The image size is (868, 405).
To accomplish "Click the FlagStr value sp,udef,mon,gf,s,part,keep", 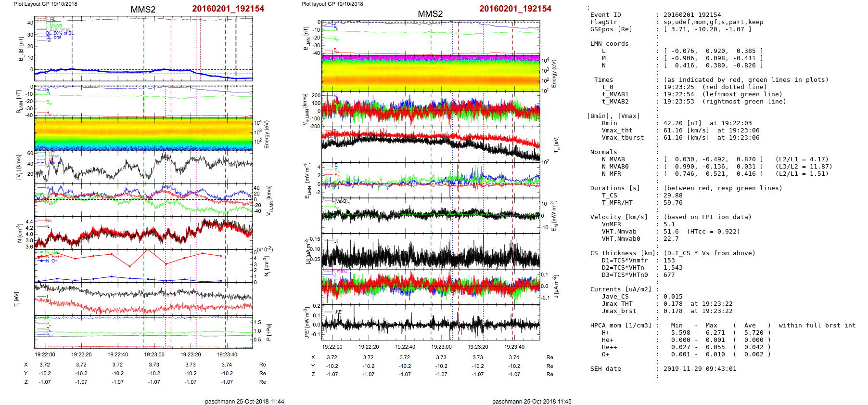I will coord(713,22).
